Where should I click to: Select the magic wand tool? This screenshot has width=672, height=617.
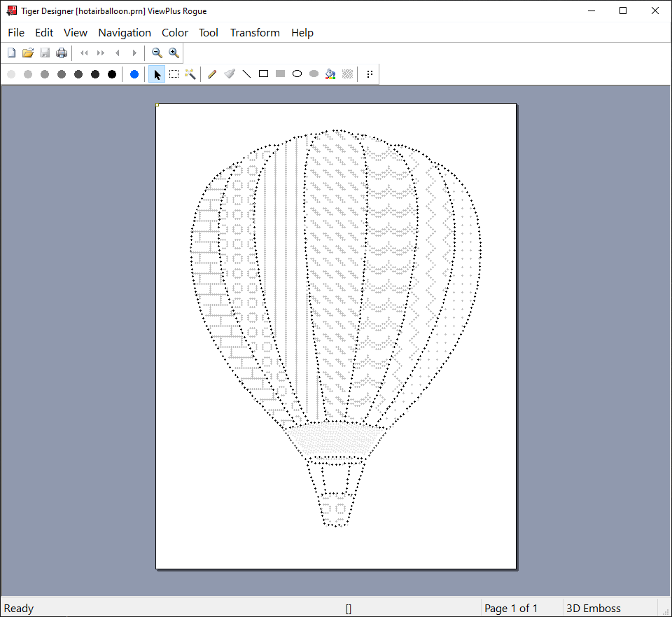pyautogui.click(x=190, y=74)
